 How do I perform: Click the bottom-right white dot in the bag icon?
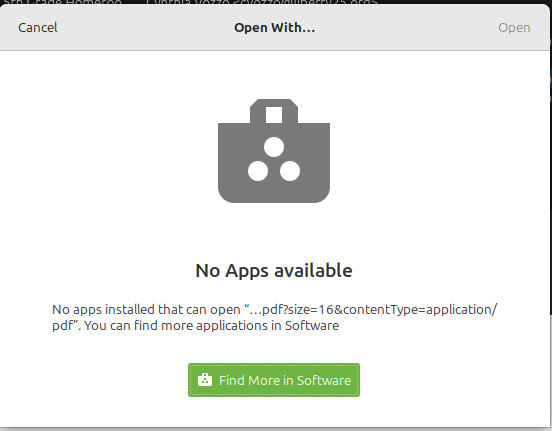click(290, 171)
